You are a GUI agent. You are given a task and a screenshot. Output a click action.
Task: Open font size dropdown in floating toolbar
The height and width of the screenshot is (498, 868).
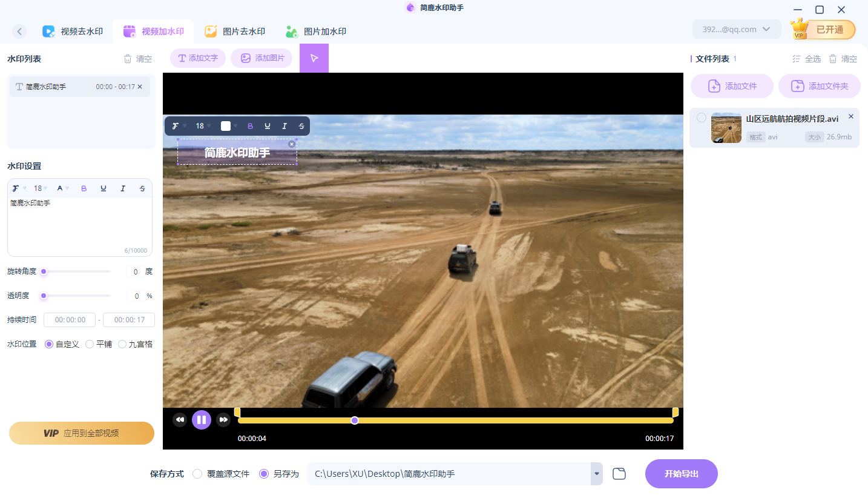pos(203,126)
